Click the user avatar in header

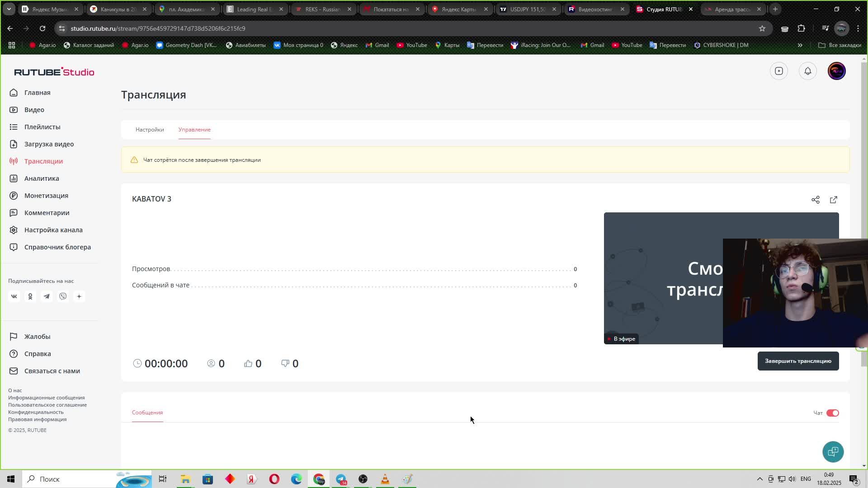pos(836,71)
